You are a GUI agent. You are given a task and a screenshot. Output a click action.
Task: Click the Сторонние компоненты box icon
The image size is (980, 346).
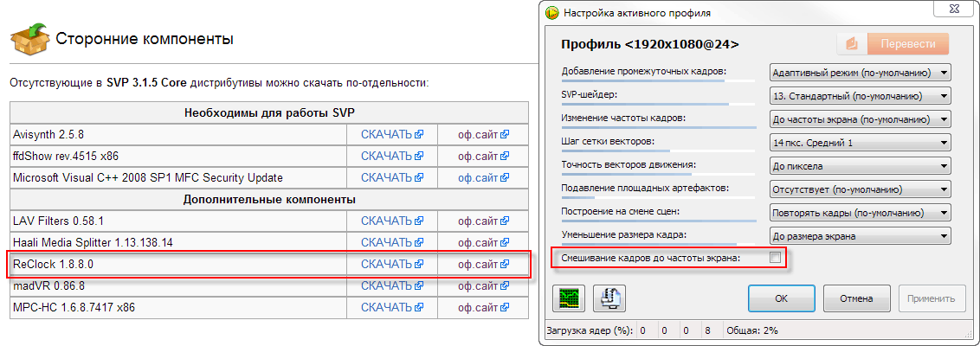tap(29, 39)
